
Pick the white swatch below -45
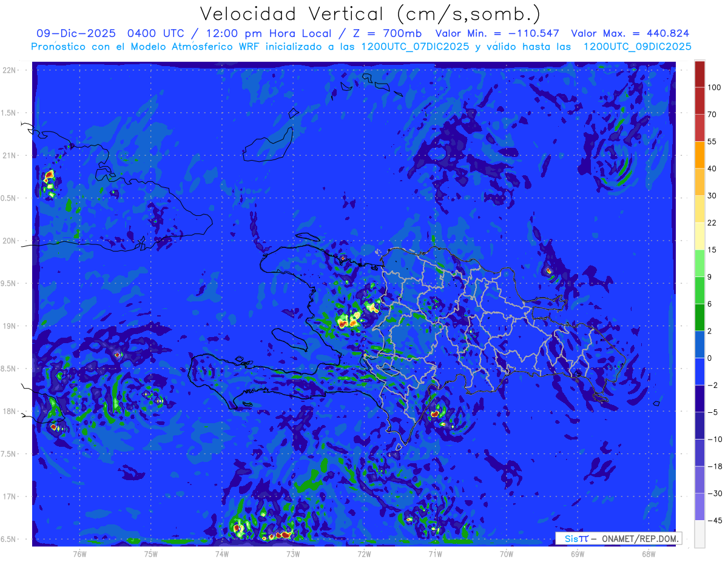coord(699,534)
